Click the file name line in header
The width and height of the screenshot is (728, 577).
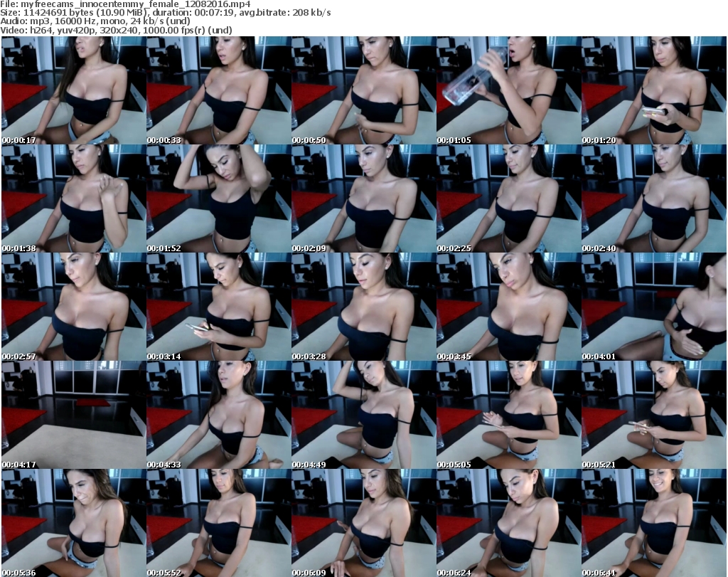click(125, 4)
